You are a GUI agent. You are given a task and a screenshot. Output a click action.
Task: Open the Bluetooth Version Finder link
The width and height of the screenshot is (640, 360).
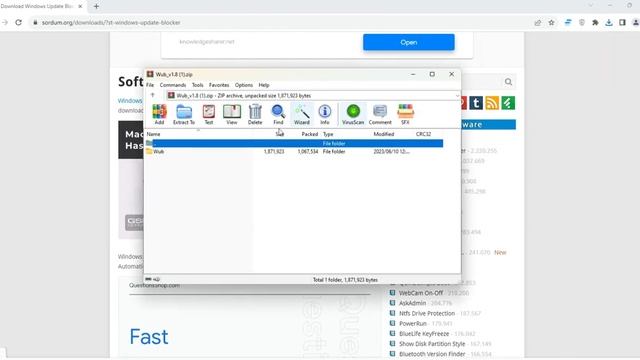click(x=432, y=354)
